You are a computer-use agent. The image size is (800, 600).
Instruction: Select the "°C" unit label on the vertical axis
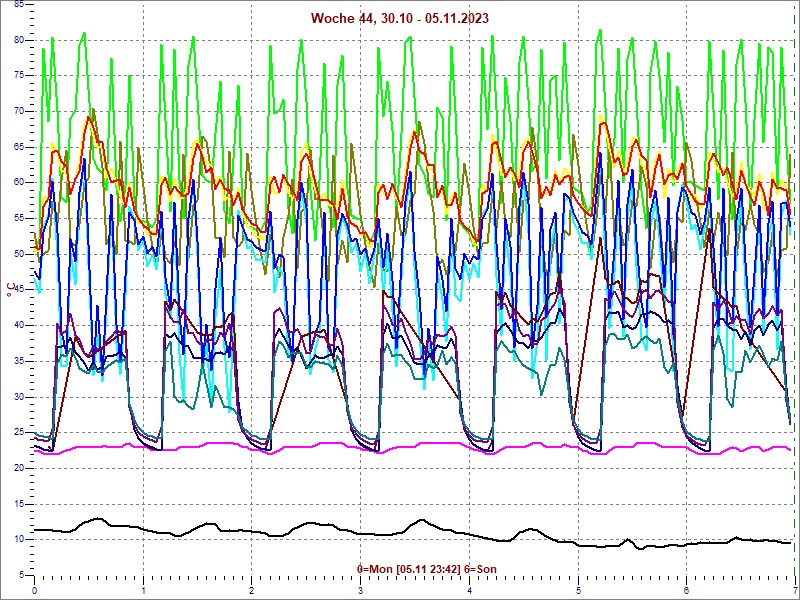(11, 290)
